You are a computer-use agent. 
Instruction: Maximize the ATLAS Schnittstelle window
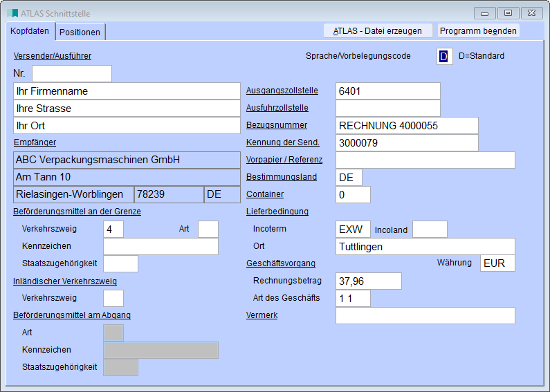(508, 13)
